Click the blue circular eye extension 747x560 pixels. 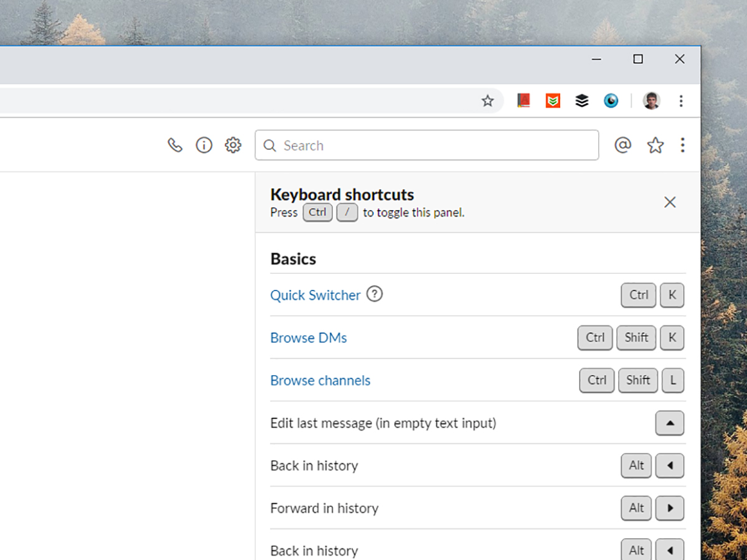(611, 101)
